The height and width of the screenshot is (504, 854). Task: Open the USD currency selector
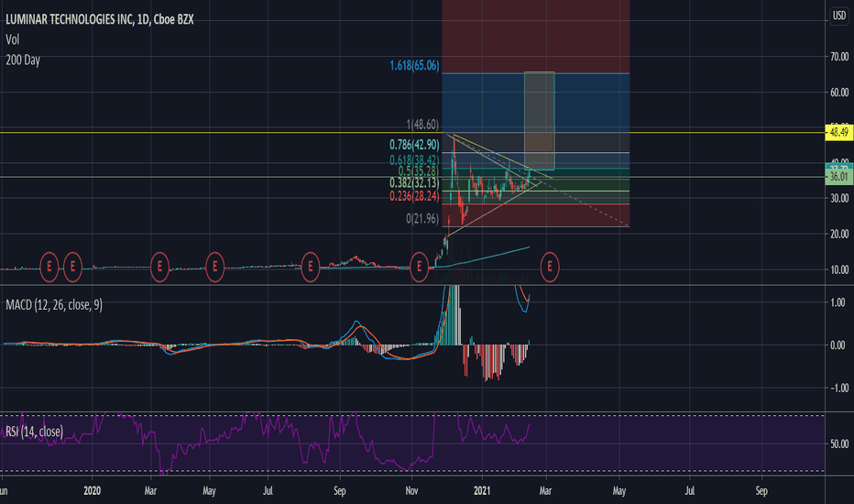point(838,16)
